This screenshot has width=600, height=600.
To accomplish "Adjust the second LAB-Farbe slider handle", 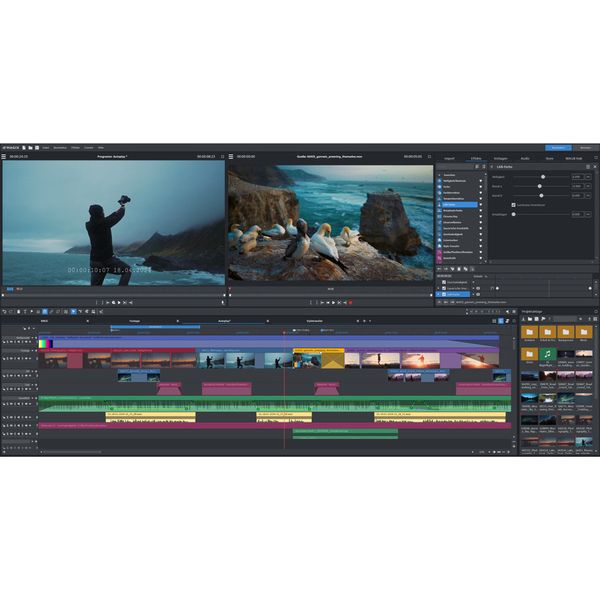I will [x=540, y=186].
